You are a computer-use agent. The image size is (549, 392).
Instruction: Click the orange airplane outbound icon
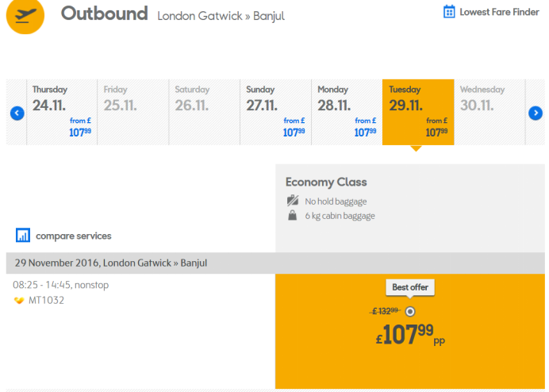pyautogui.click(x=25, y=15)
